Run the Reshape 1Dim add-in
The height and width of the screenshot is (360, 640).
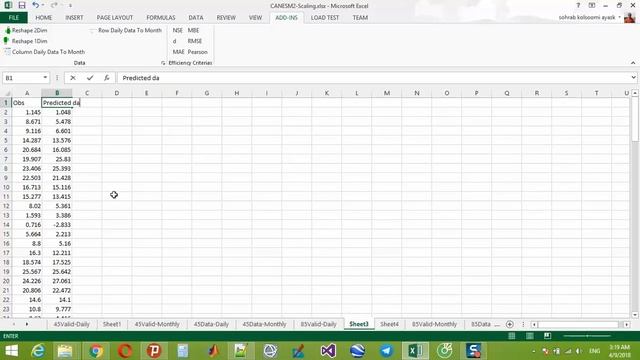26,41
